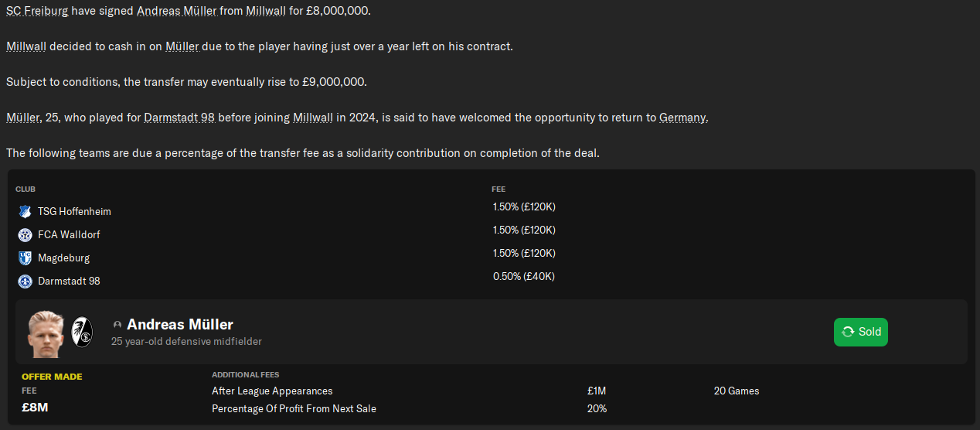The image size is (980, 430).
Task: Click the small person icon before Andreas Müller heading
Action: click(117, 325)
